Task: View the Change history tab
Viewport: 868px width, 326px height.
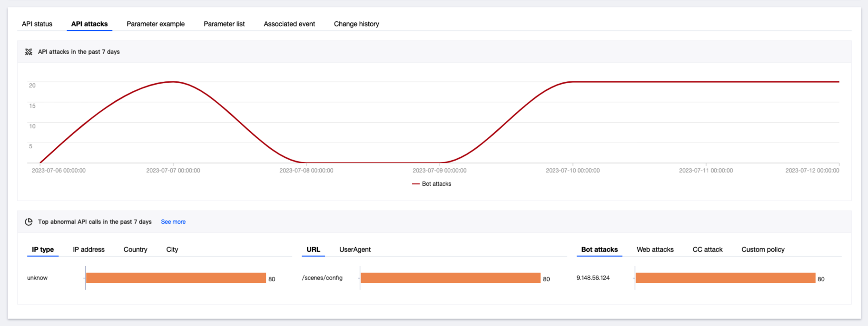Action: pyautogui.click(x=356, y=24)
